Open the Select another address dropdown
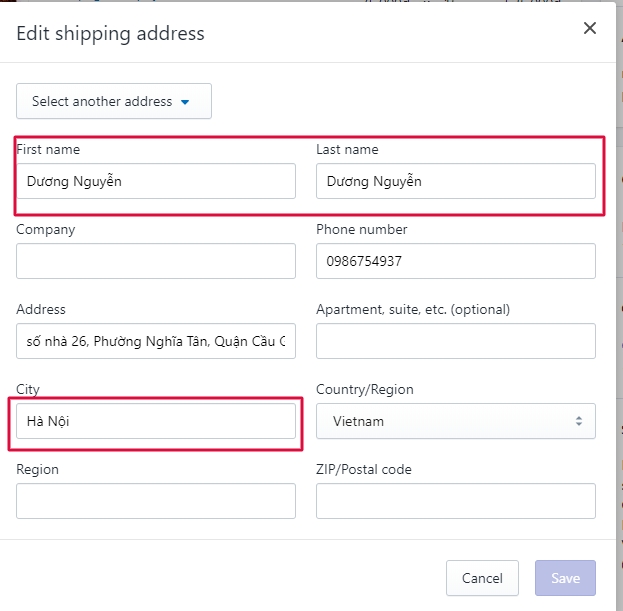This screenshot has height=611, width=623. tap(113, 101)
